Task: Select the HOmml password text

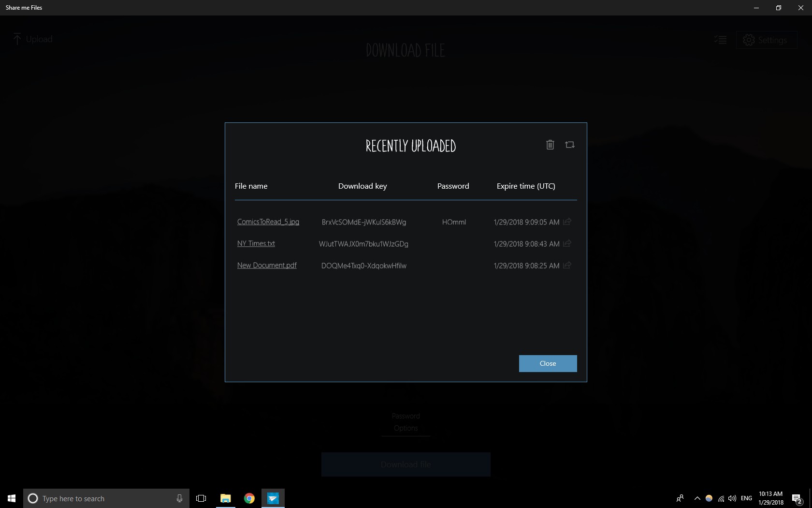Action: click(x=454, y=222)
